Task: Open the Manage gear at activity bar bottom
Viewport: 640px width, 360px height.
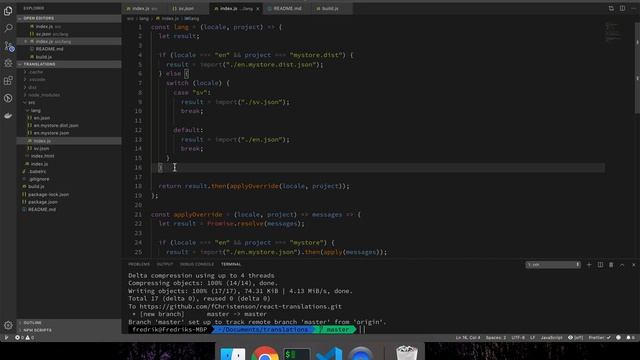Action: point(8,325)
